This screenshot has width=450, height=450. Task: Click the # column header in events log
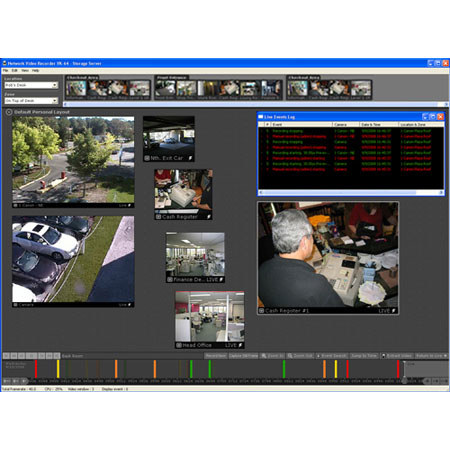[267, 125]
